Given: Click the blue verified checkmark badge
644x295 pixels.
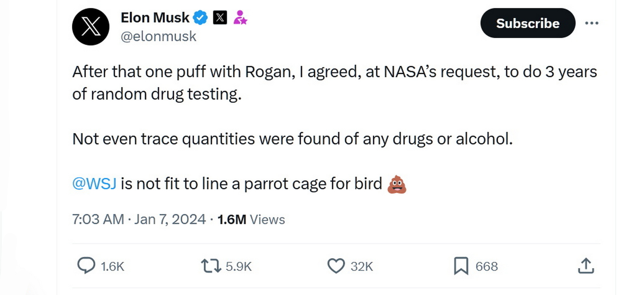Looking at the screenshot, I should [x=200, y=18].
